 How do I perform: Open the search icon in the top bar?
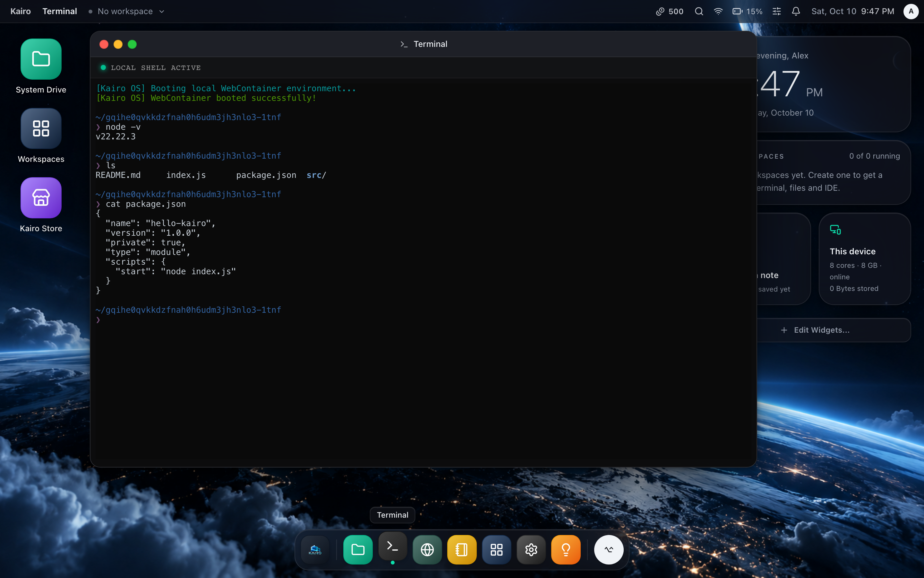click(699, 11)
